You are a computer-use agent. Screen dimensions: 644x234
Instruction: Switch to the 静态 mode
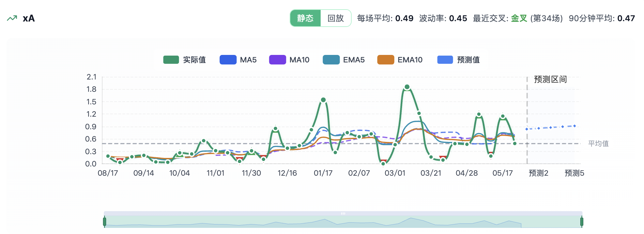(305, 18)
